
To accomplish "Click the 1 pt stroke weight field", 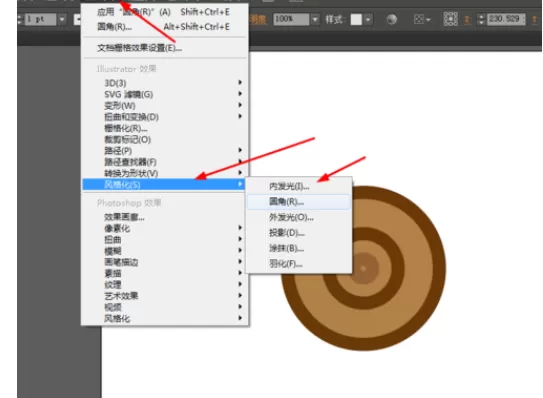I will (40, 19).
